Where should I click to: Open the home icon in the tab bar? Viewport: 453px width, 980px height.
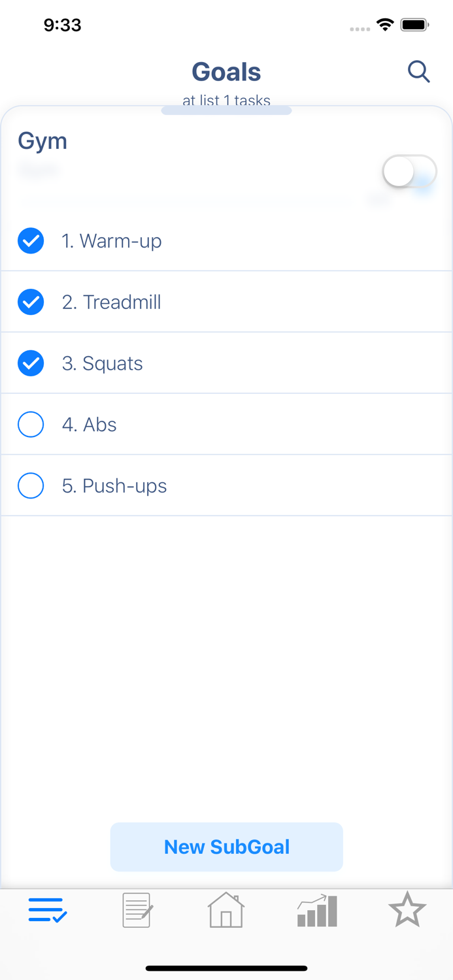226,909
